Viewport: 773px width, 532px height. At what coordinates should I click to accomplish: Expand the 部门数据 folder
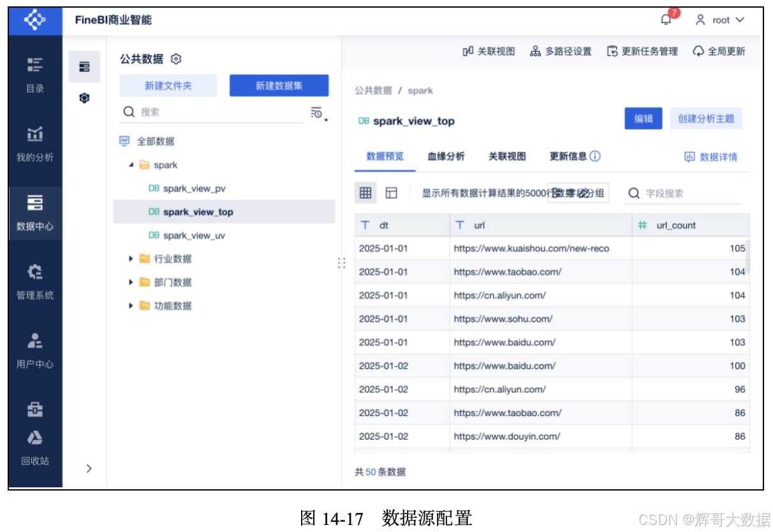click(131, 283)
